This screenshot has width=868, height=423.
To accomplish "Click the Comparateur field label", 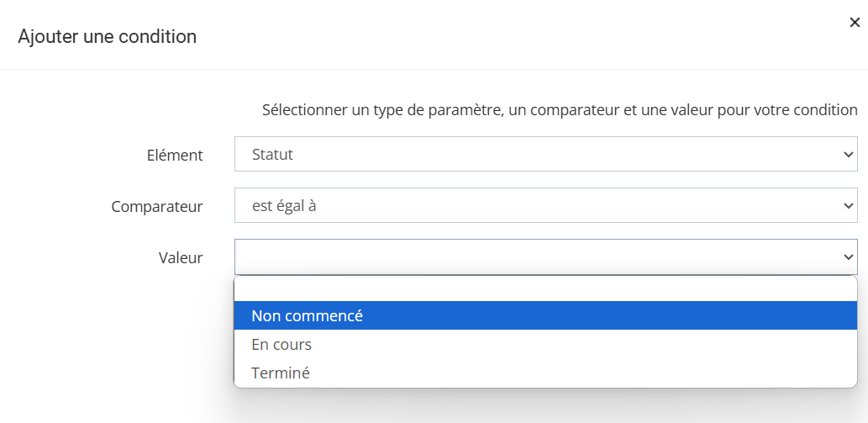I will [x=157, y=206].
